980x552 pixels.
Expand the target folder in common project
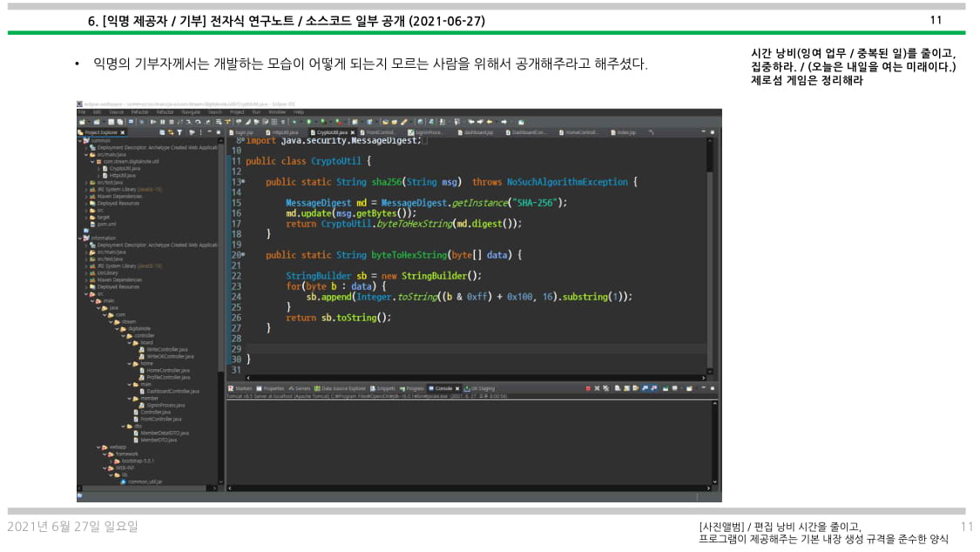pyautogui.click(x=86, y=218)
